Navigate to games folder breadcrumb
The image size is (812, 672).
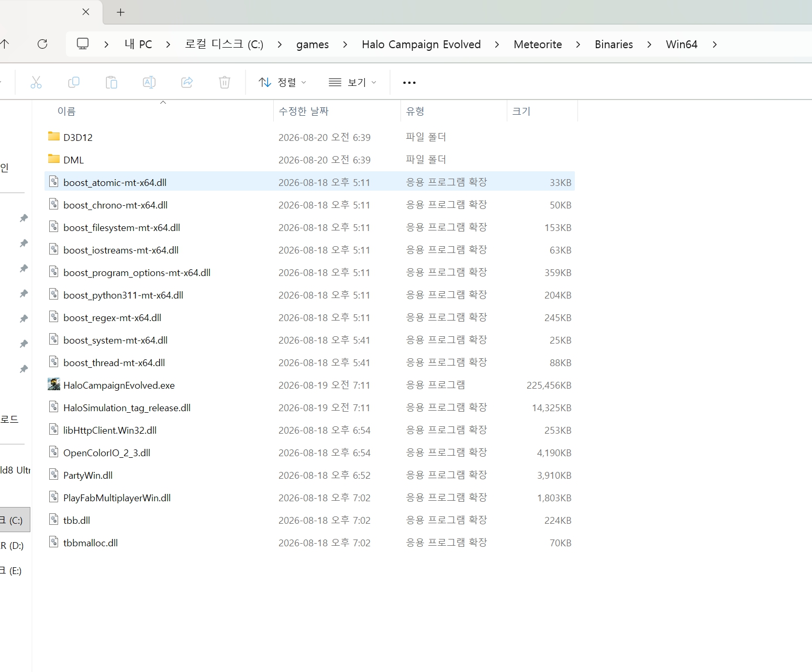point(313,45)
